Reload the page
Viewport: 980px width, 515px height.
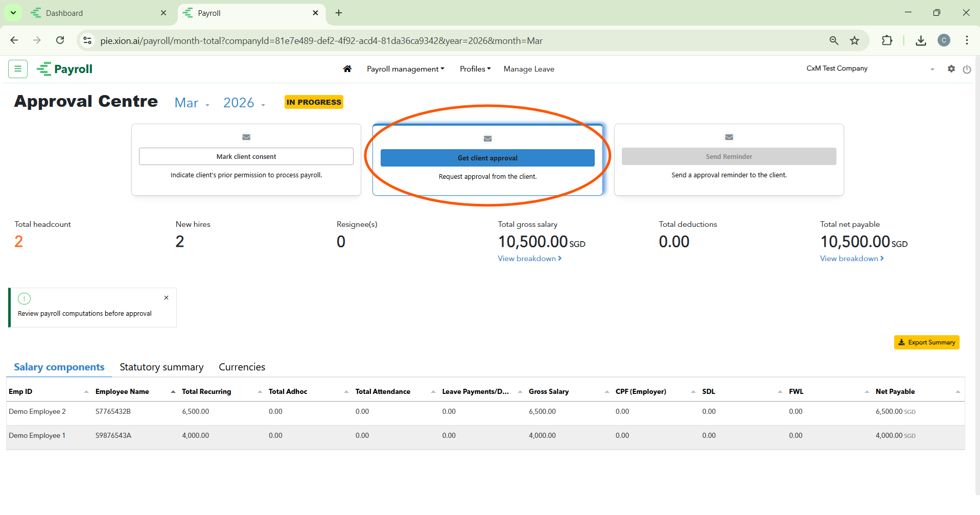pyautogui.click(x=60, y=41)
